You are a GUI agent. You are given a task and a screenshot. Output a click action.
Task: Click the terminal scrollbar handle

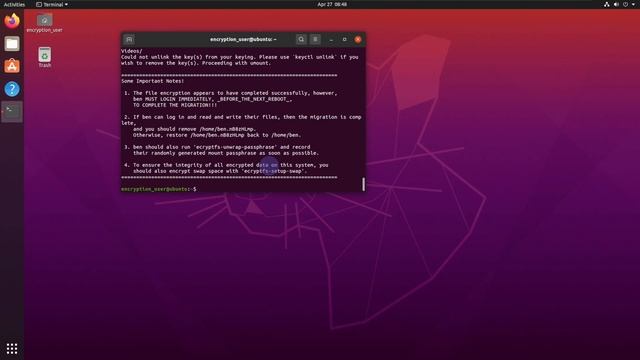[363, 184]
